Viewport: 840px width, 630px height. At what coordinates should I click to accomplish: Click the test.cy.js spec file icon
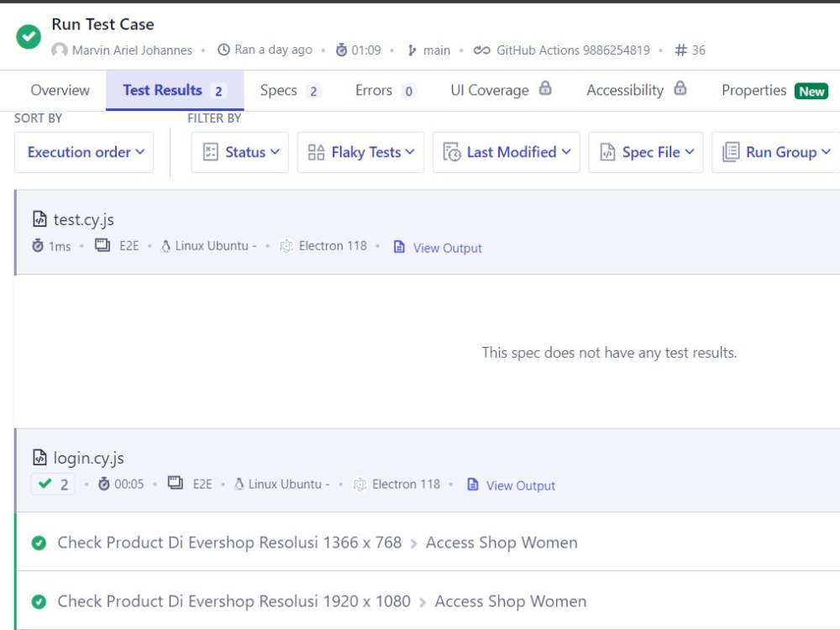tap(39, 220)
